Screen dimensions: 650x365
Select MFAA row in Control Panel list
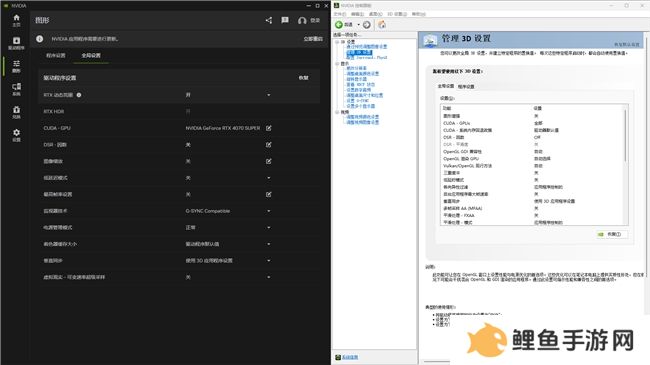[x=532, y=208]
